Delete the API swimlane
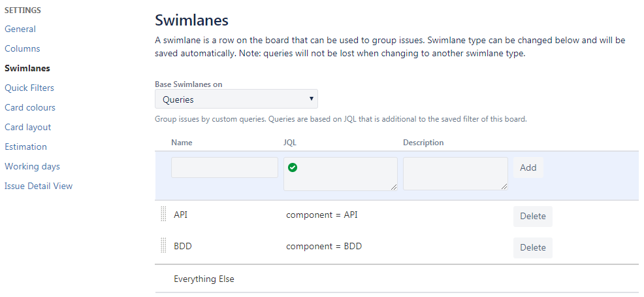Viewport: 644px width, 297px height. [532, 216]
